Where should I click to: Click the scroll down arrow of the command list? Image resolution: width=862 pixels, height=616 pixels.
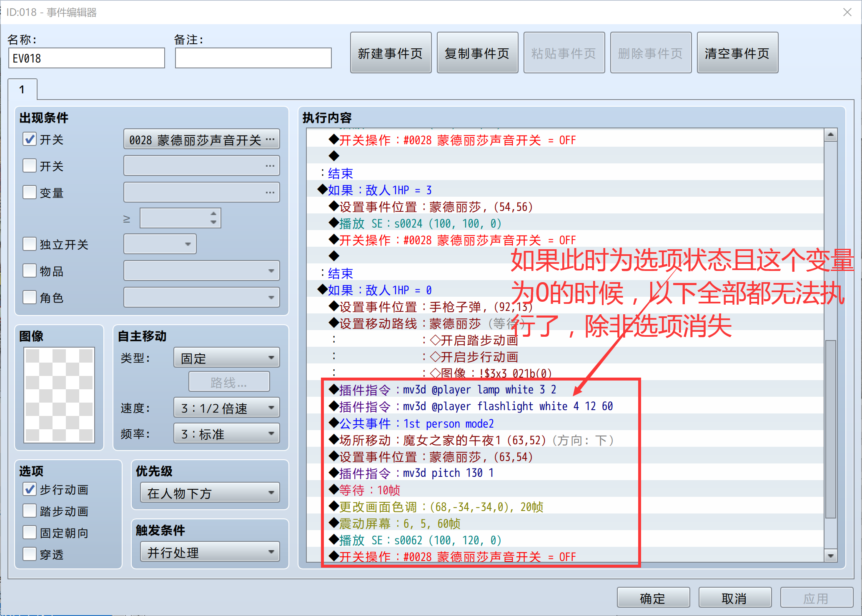pyautogui.click(x=831, y=556)
